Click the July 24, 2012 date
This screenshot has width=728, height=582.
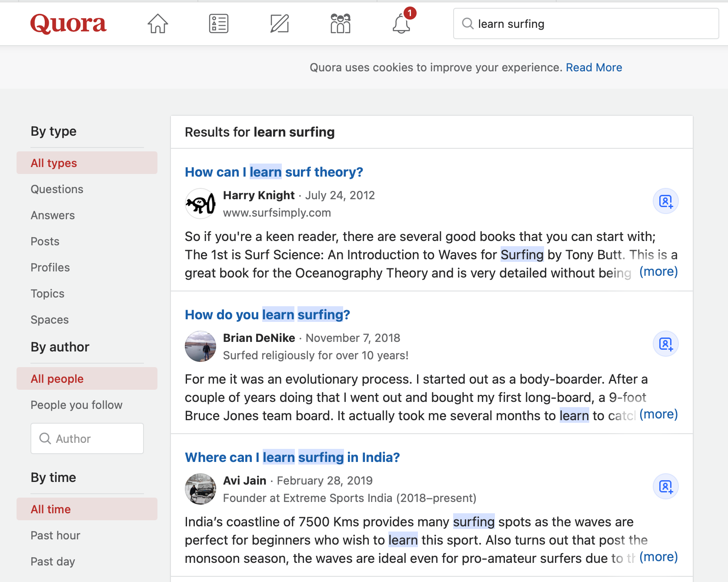[340, 195]
